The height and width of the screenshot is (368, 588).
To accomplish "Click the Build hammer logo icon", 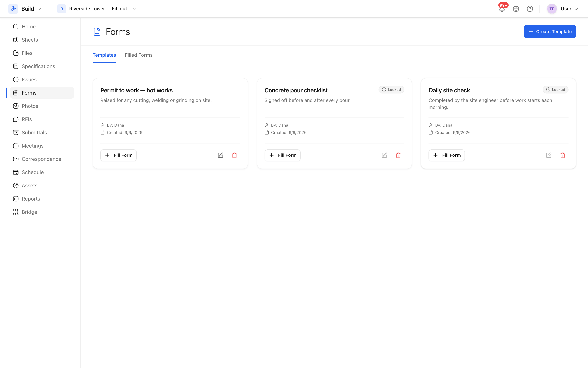I will 13,9.
